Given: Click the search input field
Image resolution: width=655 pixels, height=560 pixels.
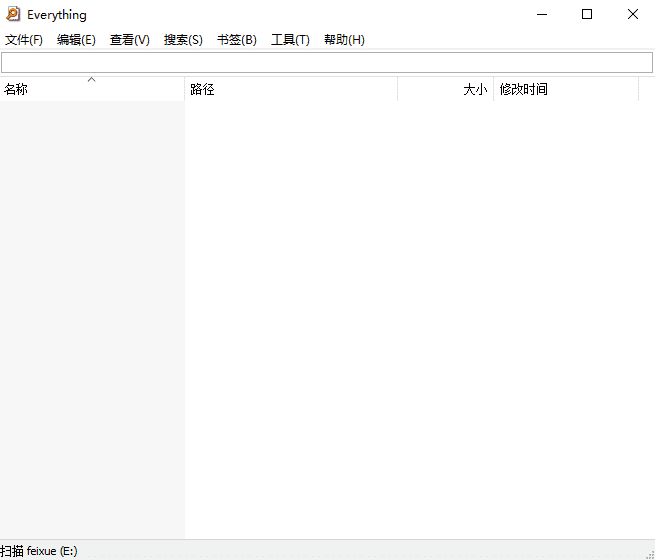Looking at the screenshot, I should tap(327, 63).
